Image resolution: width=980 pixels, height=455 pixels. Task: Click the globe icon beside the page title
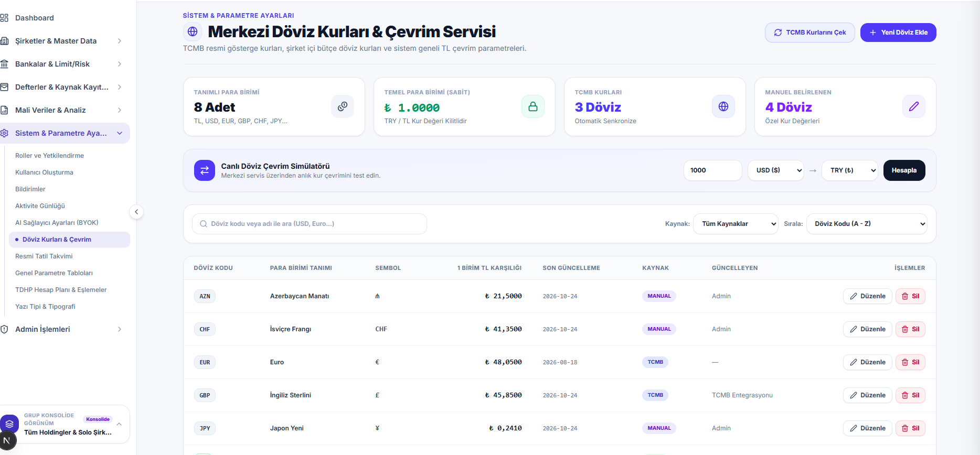[x=193, y=31]
